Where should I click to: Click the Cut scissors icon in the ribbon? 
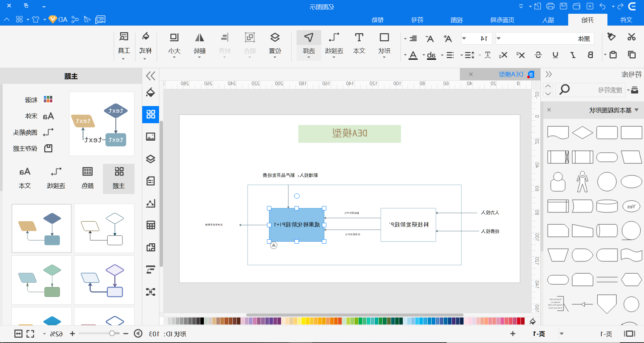pos(632,37)
